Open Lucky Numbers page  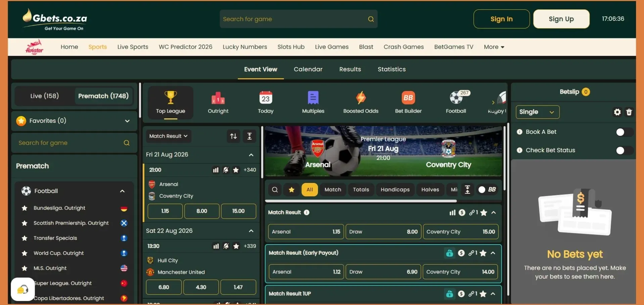pyautogui.click(x=245, y=47)
